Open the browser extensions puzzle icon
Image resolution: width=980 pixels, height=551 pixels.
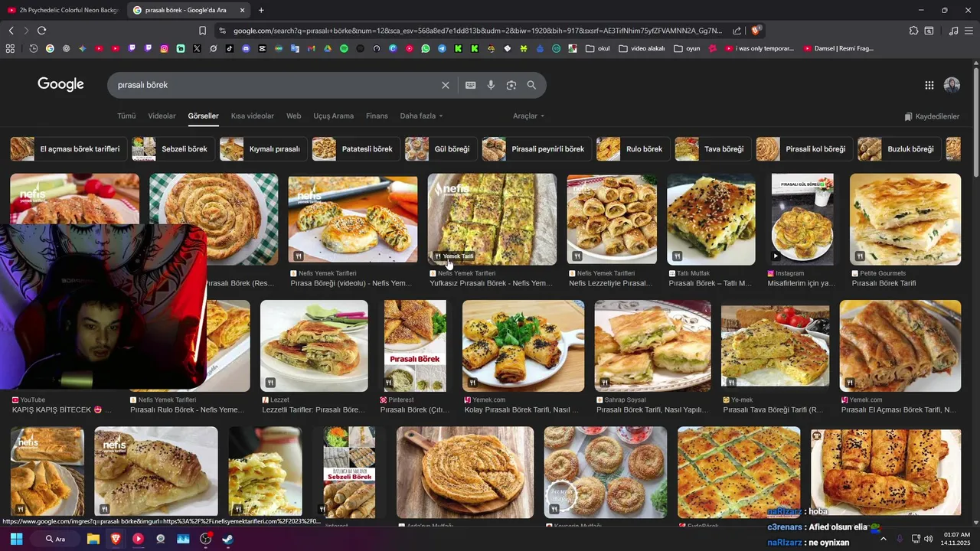pyautogui.click(x=913, y=31)
